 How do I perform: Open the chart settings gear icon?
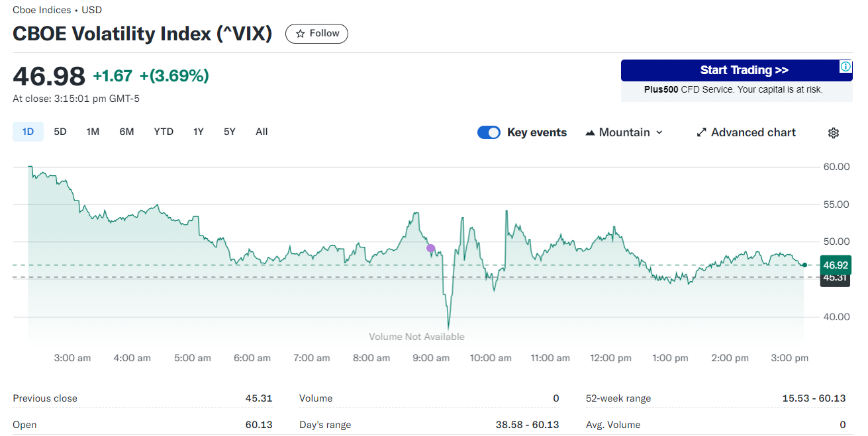coord(834,133)
